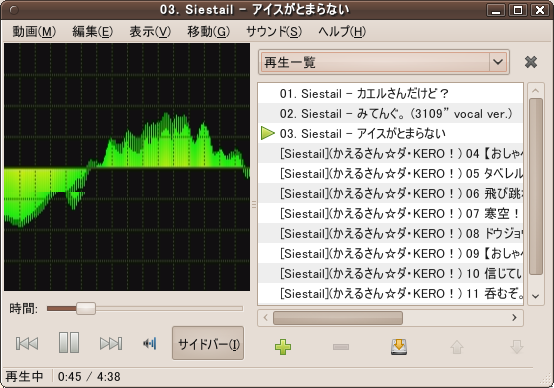Remove selected track with the minus icon
This screenshot has height=388, width=554.
coord(341,347)
